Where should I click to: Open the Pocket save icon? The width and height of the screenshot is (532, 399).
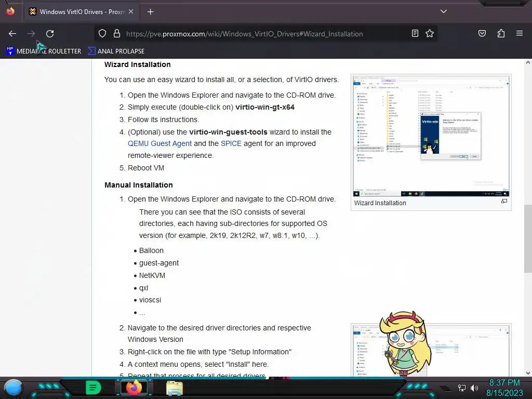coord(482,34)
